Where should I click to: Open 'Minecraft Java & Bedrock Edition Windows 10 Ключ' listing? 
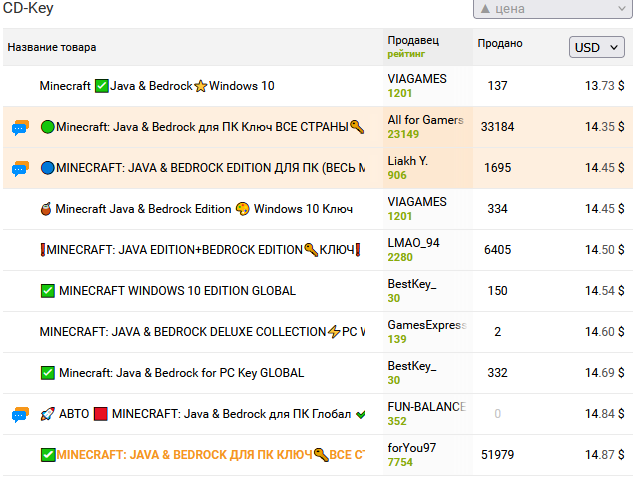click(x=197, y=209)
